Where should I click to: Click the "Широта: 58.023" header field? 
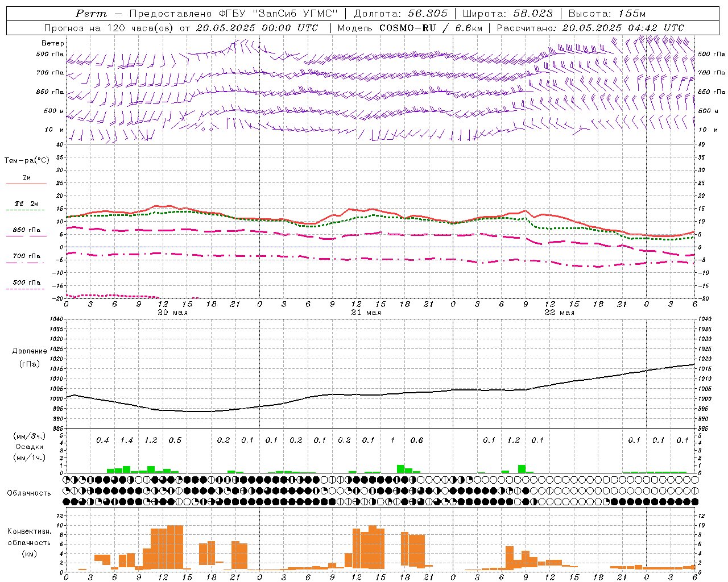point(507,14)
